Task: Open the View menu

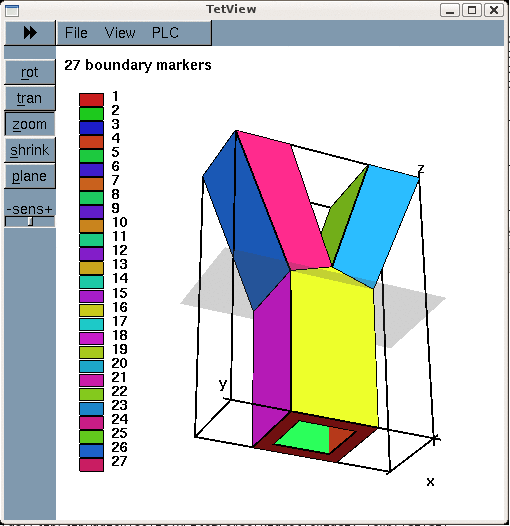Action: (120, 33)
